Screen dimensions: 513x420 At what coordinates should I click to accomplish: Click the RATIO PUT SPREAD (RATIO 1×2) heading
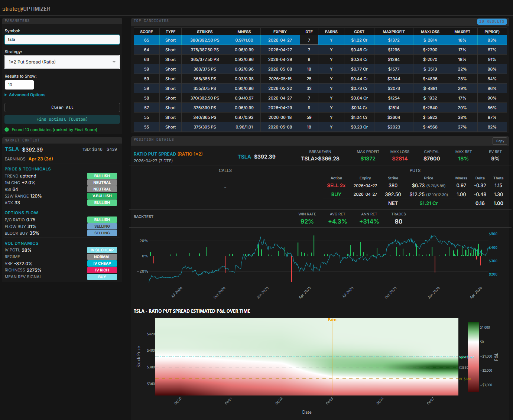click(x=168, y=154)
